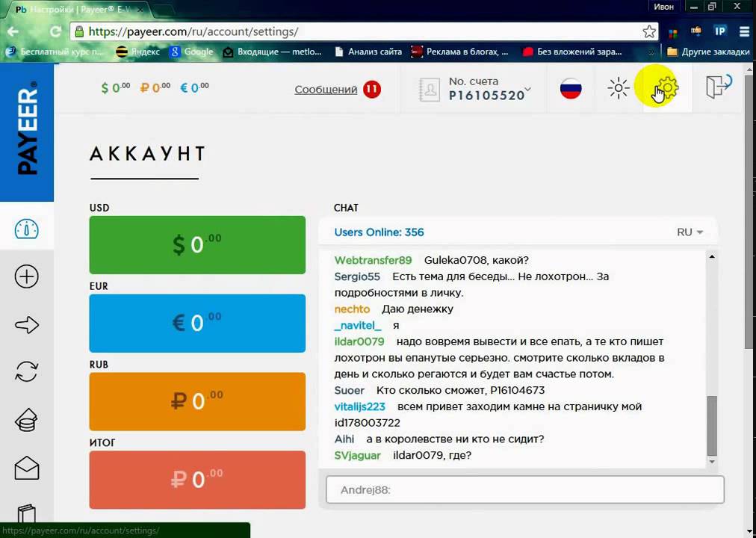Image resolution: width=756 pixels, height=538 pixels.
Task: Click the chat scroll down arrow
Action: (712, 462)
